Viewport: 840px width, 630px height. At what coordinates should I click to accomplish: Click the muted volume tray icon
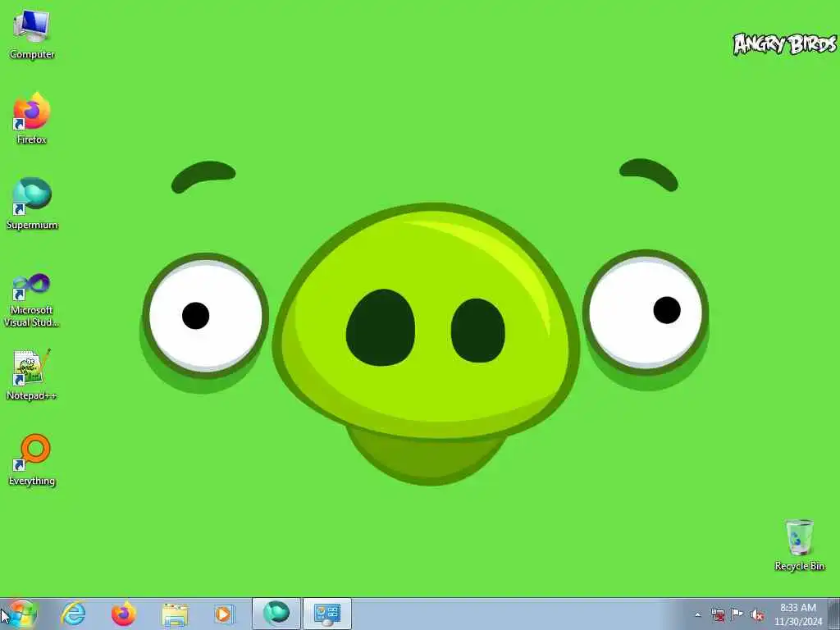click(757, 615)
